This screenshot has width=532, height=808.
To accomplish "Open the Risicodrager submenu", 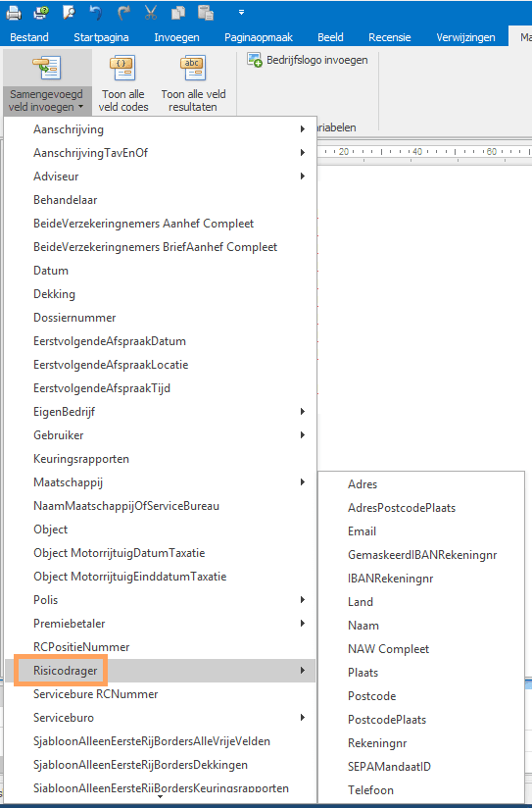I will point(160,671).
